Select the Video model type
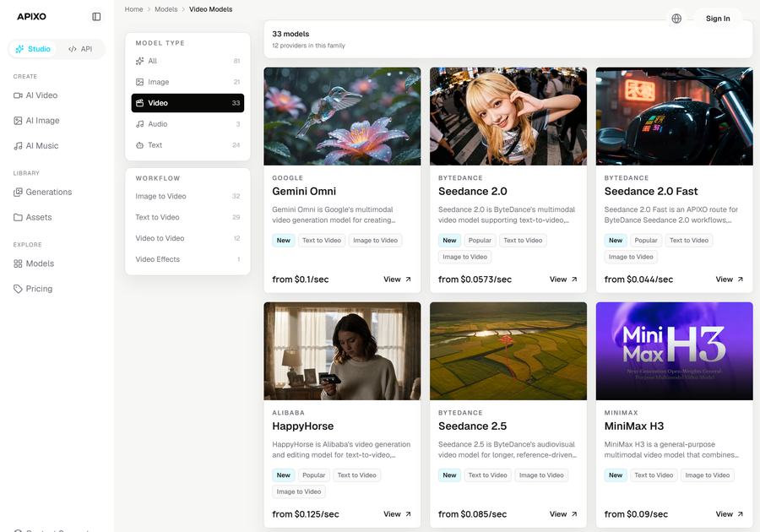The width and height of the screenshot is (760, 532). [x=187, y=103]
